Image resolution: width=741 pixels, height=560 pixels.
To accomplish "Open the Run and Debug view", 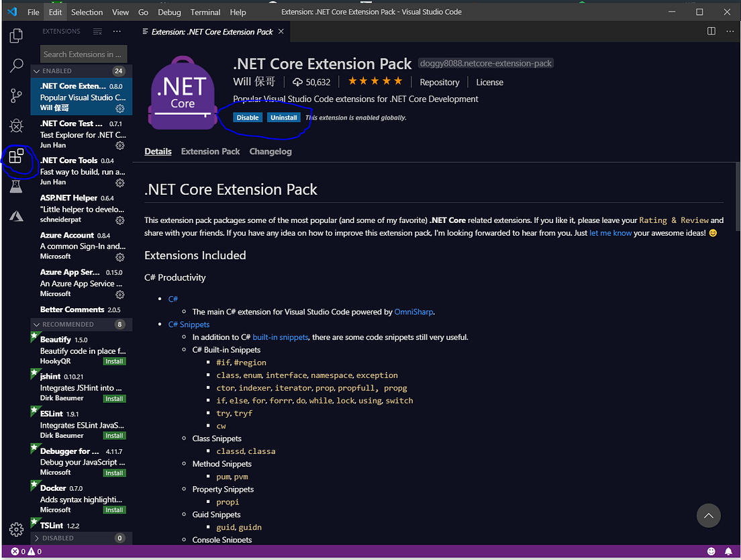I will click(16, 126).
